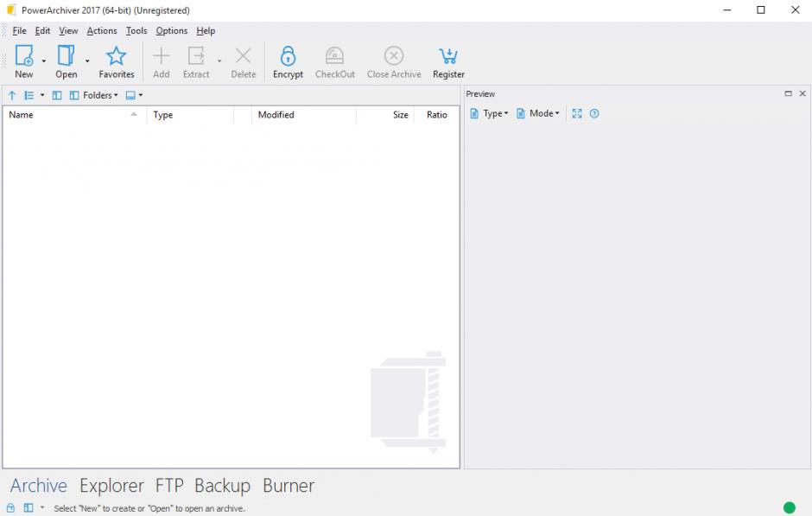Expand the status bar layout dropdown arrow

click(x=42, y=508)
